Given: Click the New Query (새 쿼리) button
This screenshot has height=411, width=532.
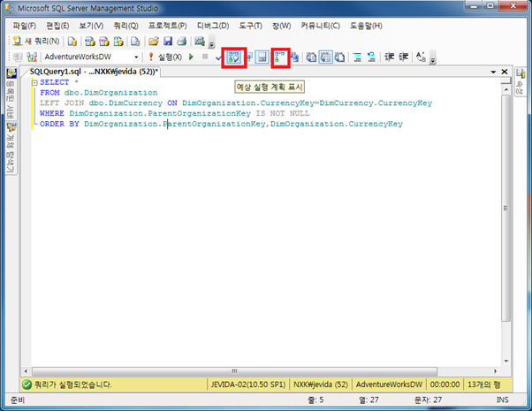Looking at the screenshot, I should (x=36, y=42).
